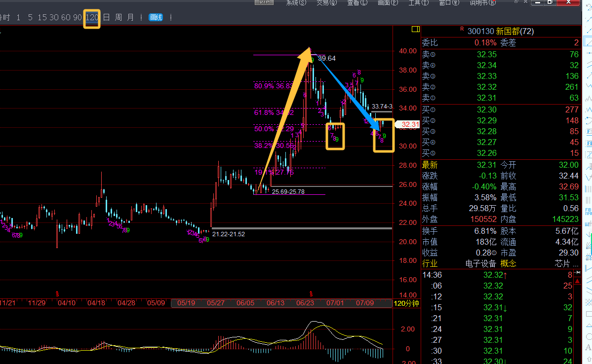Open the 交易(Q) menu
Image resolution: width=592 pixels, height=364 pixels.
326,2
